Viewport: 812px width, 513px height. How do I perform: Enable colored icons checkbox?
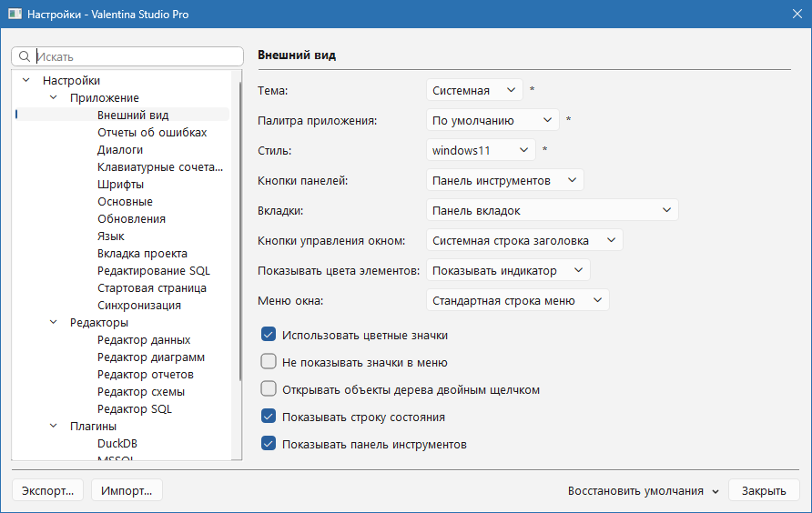click(269, 335)
